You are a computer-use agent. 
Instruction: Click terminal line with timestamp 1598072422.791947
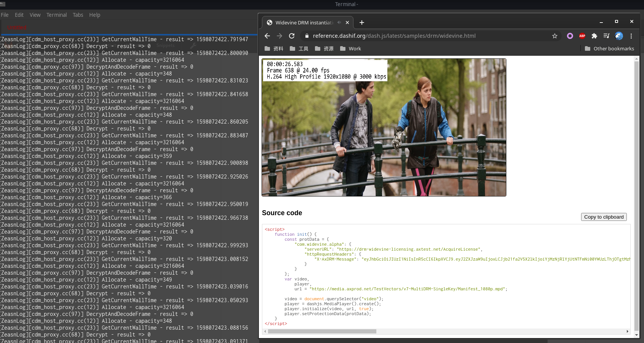[x=125, y=39]
